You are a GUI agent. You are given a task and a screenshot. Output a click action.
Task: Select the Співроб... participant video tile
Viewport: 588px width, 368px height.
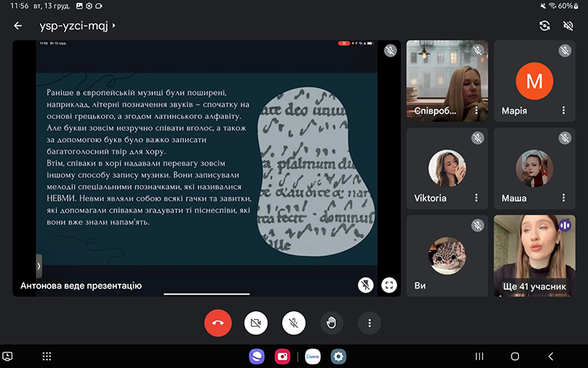447,79
